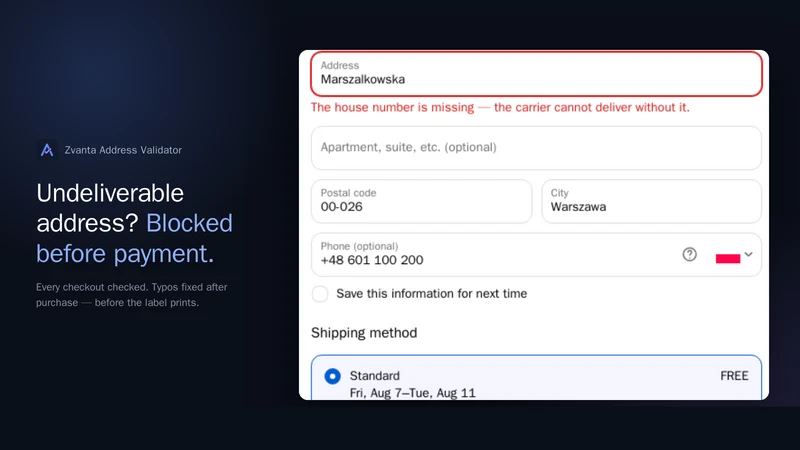
Task: Click the Zvanta Address Validator logo icon
Action: (x=47, y=150)
